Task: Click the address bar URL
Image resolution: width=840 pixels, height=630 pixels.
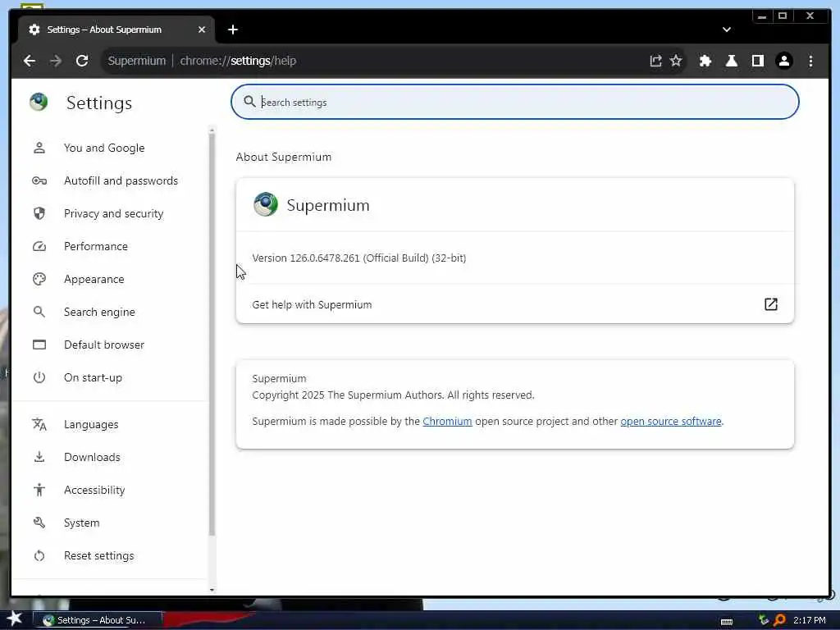Action: coord(238,61)
